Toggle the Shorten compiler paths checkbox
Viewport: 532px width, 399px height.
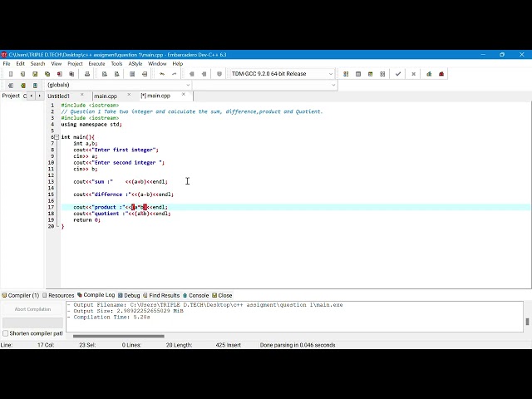[6, 333]
